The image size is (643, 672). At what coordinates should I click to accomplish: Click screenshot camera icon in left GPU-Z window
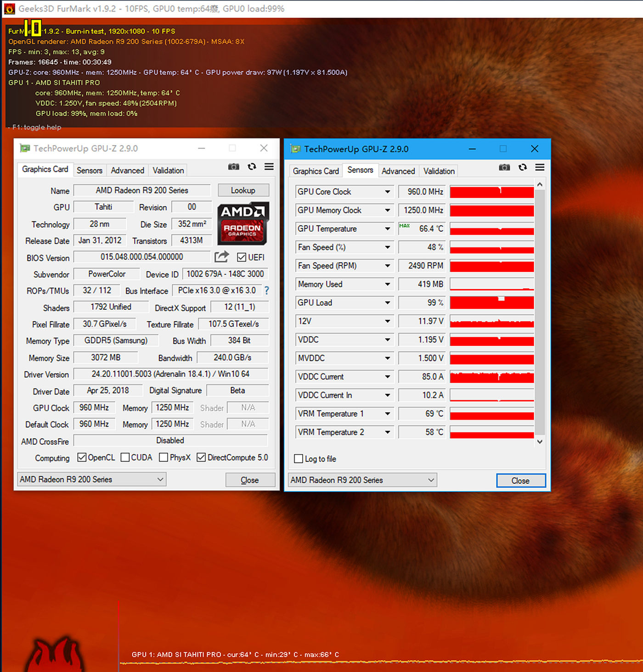point(233,167)
